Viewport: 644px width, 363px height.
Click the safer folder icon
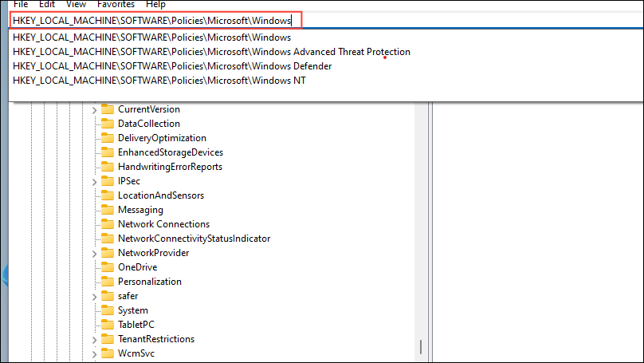(108, 296)
